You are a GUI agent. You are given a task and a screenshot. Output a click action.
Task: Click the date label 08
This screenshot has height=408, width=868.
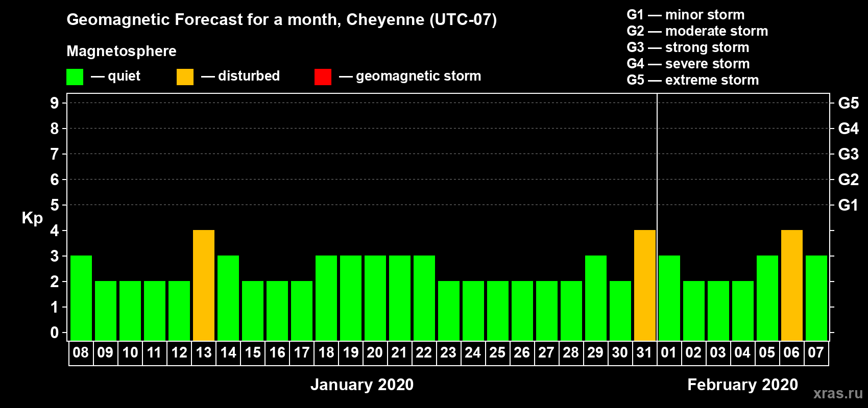(81, 353)
